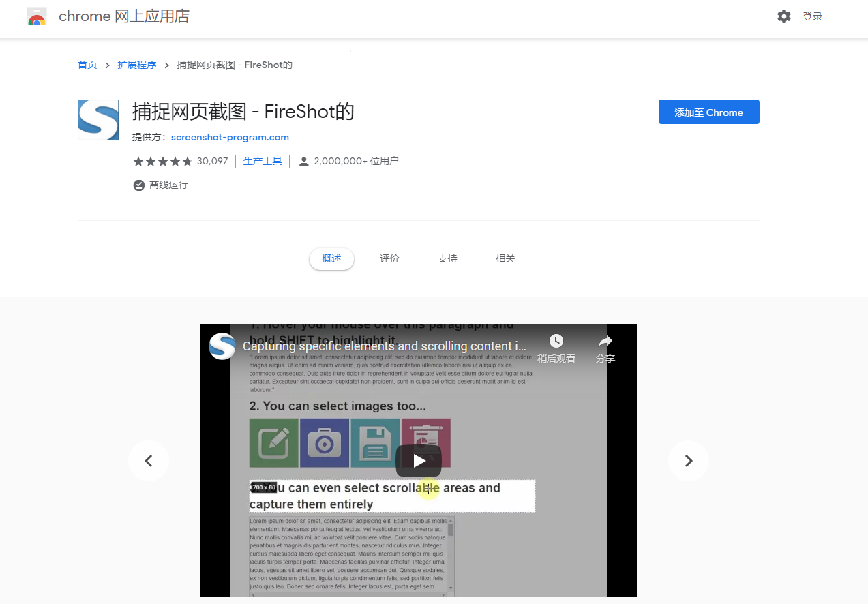This screenshot has height=604, width=868.
Task: Click the users person icon
Action: [x=304, y=162]
